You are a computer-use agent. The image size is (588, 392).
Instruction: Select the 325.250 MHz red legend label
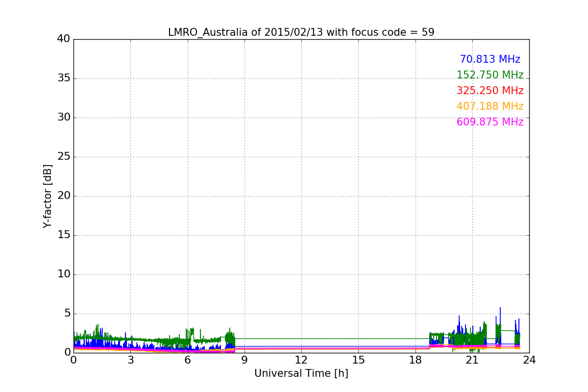point(490,91)
